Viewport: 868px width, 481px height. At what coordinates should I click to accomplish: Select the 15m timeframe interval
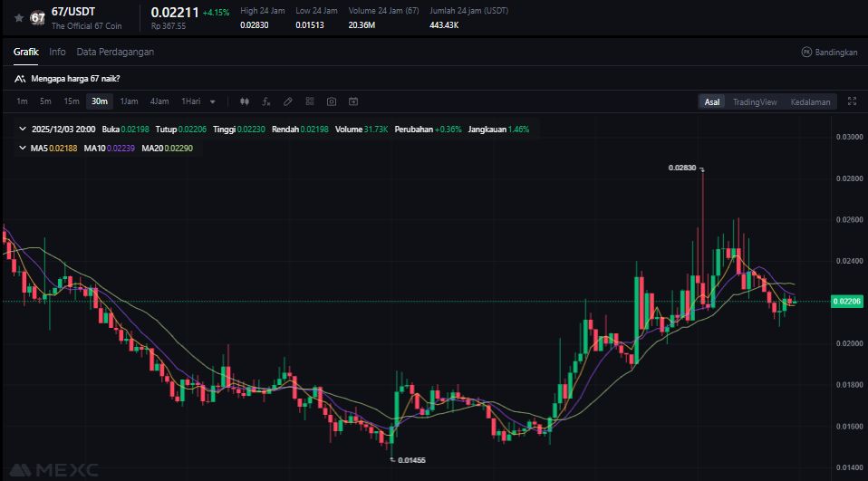point(72,101)
